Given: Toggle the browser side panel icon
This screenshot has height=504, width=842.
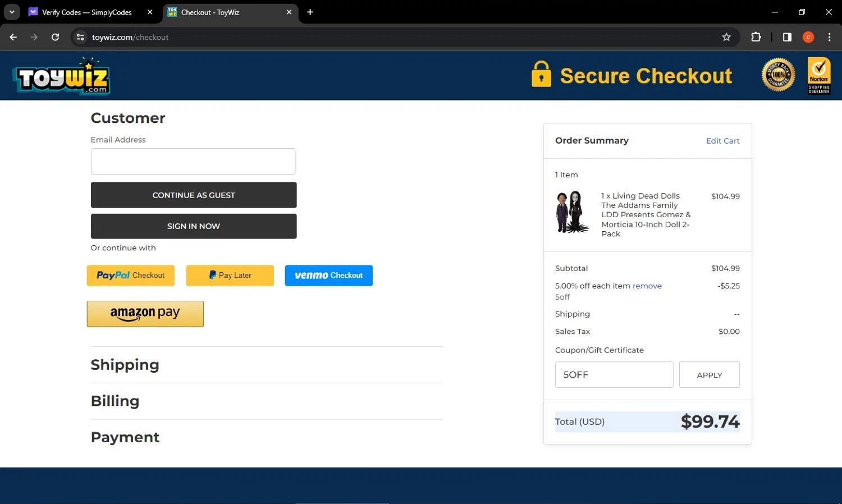Looking at the screenshot, I should click(787, 37).
